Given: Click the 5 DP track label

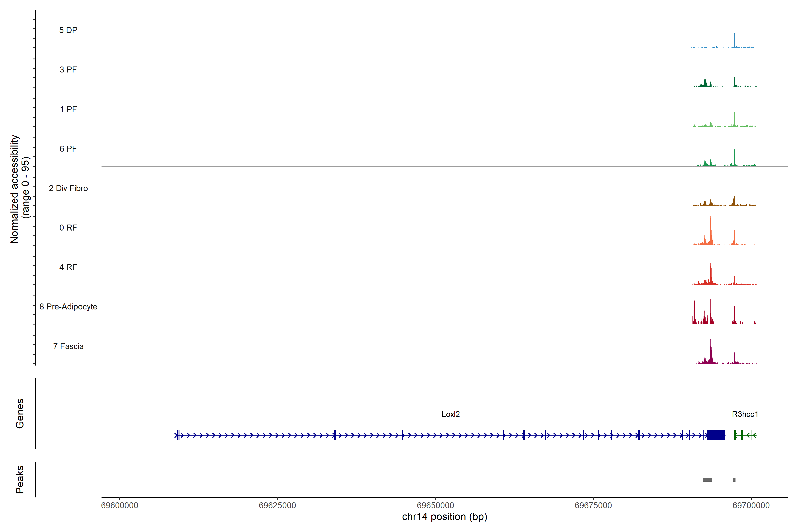Looking at the screenshot, I should (68, 30).
